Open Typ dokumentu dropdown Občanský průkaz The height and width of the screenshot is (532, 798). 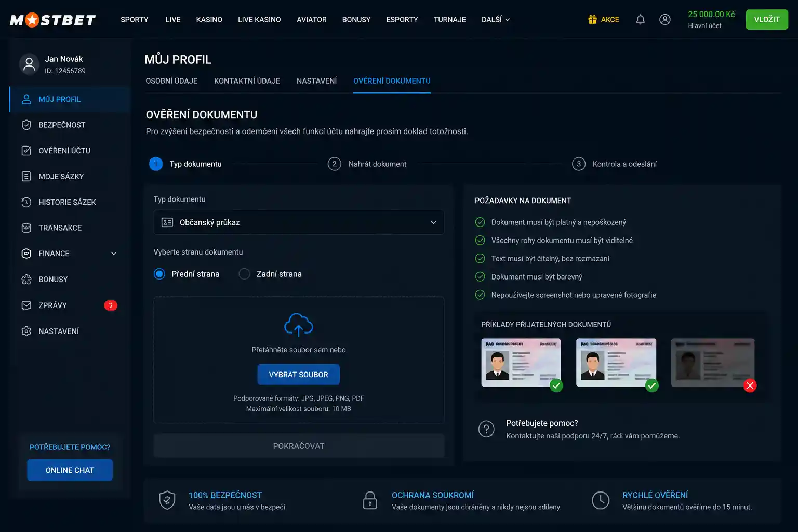pyautogui.click(x=299, y=222)
